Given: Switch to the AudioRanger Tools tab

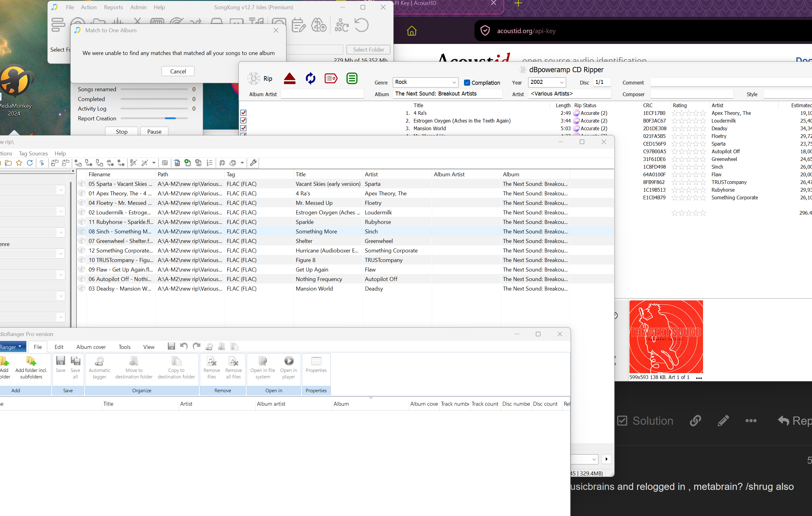Looking at the screenshot, I should [x=124, y=347].
